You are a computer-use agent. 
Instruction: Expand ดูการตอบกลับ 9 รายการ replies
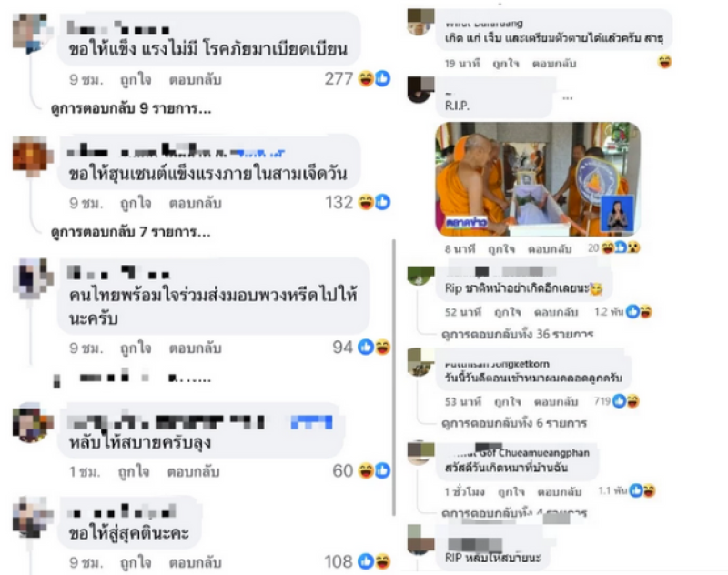[x=131, y=108]
